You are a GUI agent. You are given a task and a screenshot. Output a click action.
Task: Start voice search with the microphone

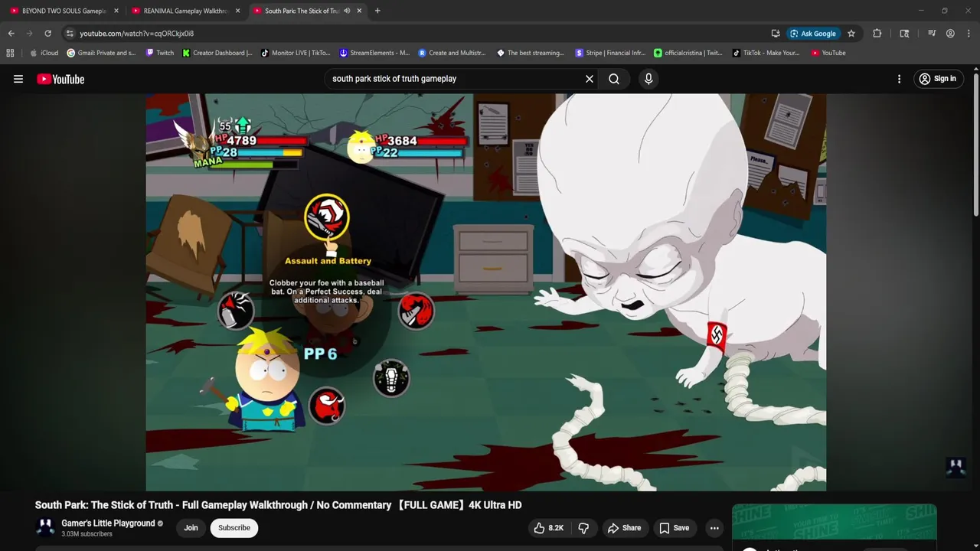648,79
